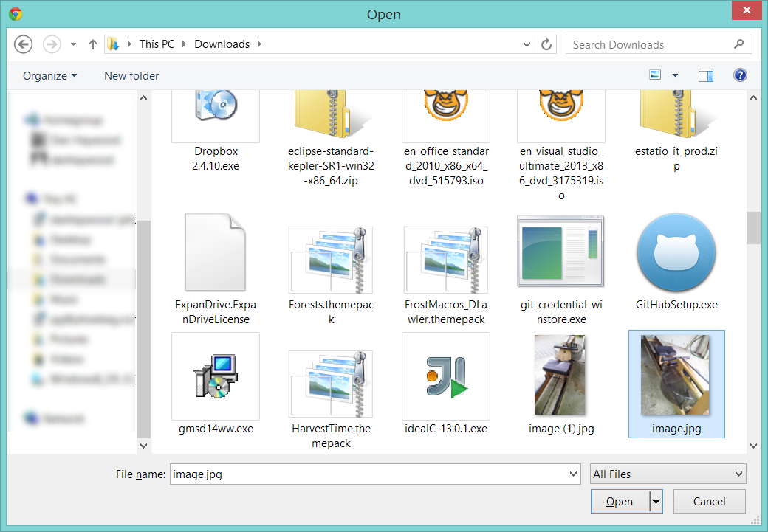Click the Back navigation arrow

(24, 44)
